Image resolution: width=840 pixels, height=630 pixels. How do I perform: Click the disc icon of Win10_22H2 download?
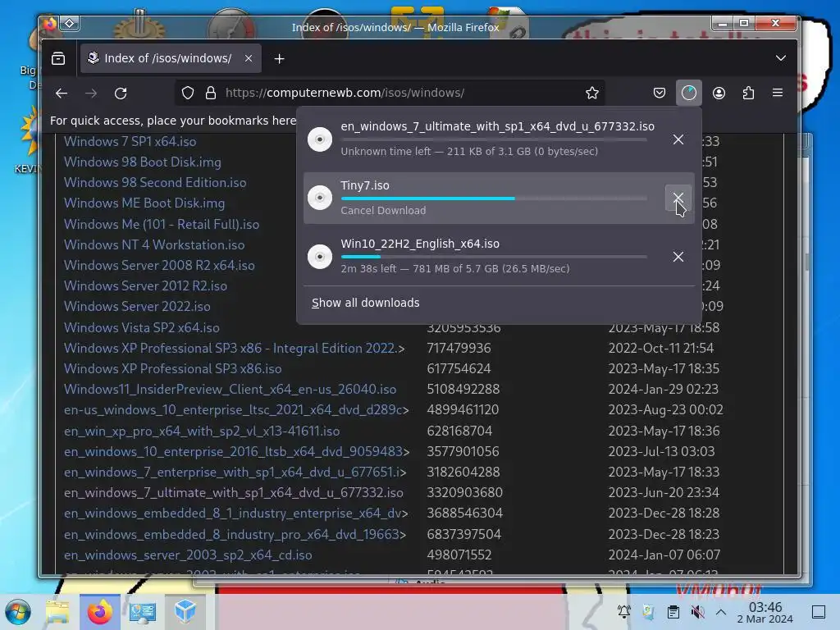click(x=320, y=257)
